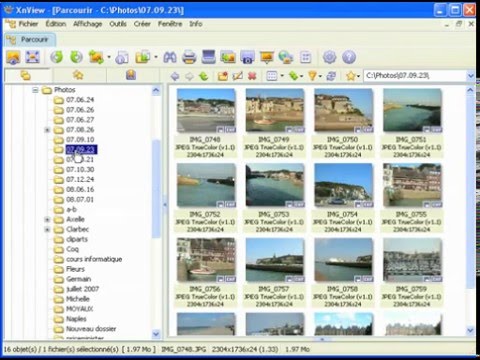Select the Naples folder

tap(76, 319)
